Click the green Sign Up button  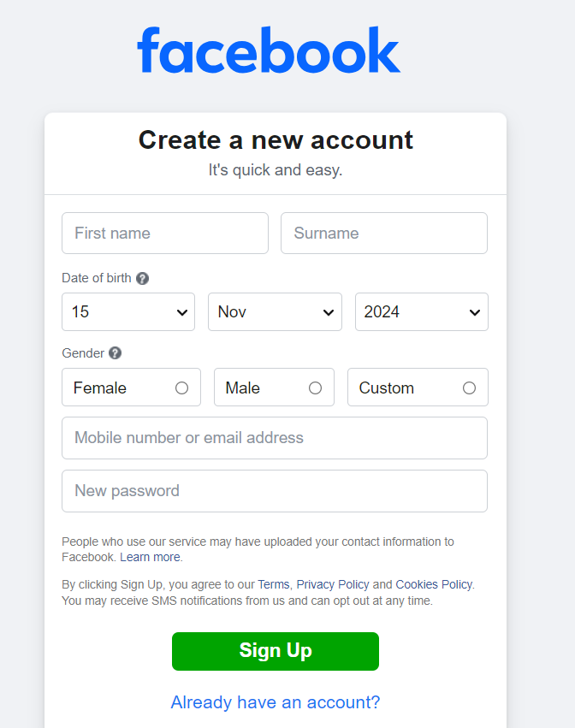pyautogui.click(x=276, y=651)
